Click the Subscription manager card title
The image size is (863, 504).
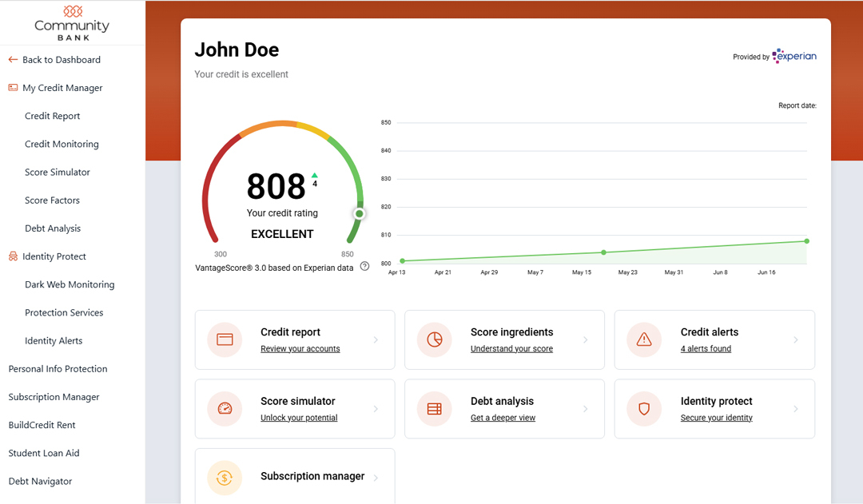click(312, 476)
